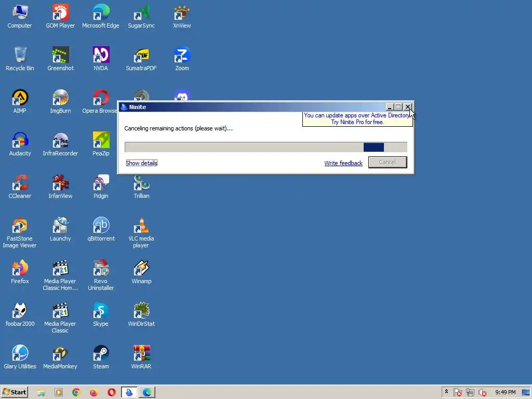Select the Winamp desktop icon

141,272
